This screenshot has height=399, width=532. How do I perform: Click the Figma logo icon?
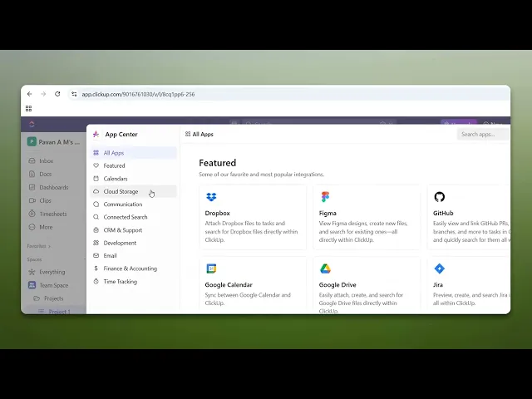[325, 197]
